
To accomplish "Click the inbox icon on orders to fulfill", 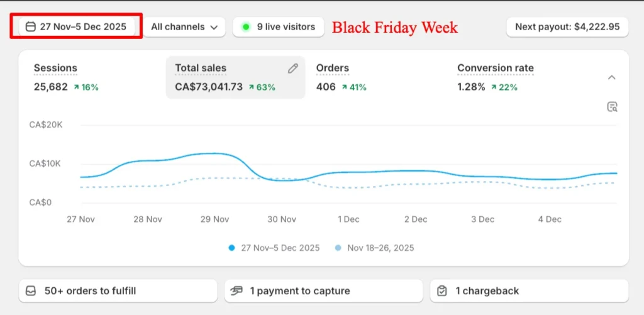I will 30,291.
